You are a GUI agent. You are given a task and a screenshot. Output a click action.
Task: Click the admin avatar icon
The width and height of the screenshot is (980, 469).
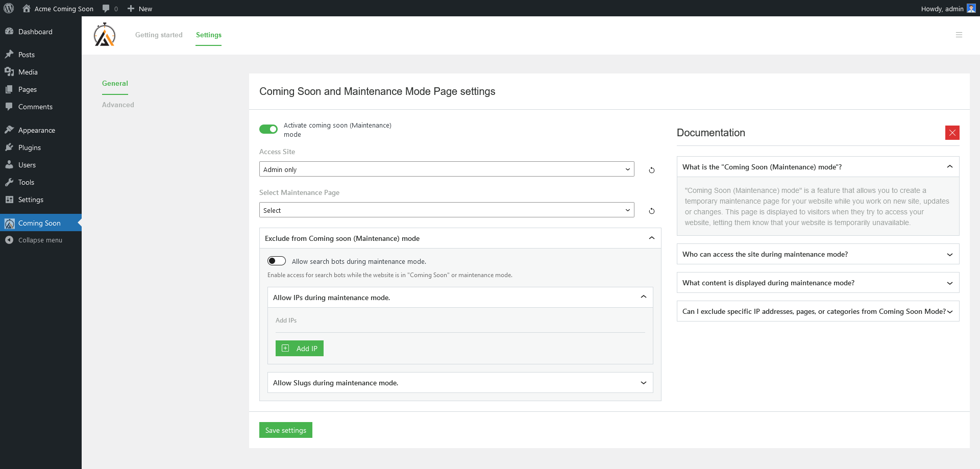coord(971,8)
